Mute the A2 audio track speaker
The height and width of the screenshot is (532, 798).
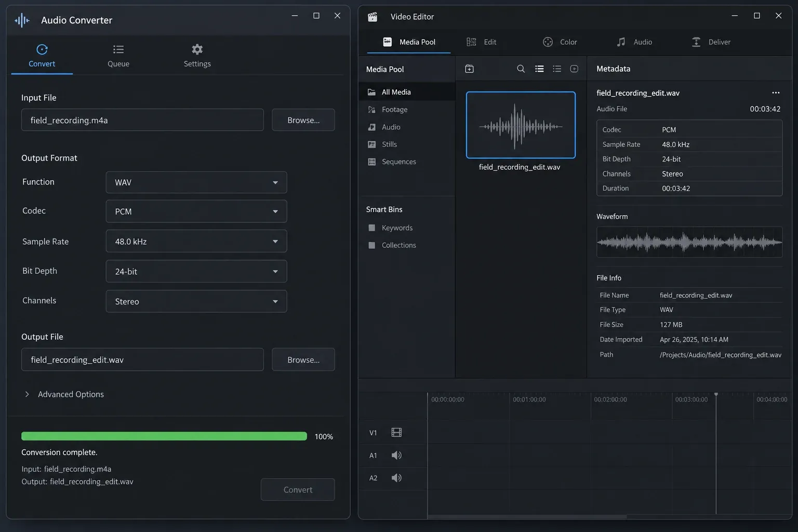coord(396,478)
